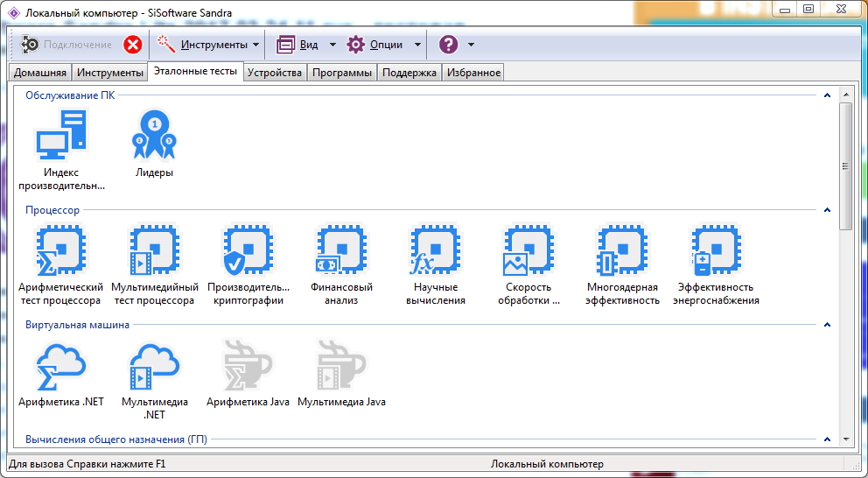
Task: Open Скорость обработки изображений test
Action: point(528,250)
